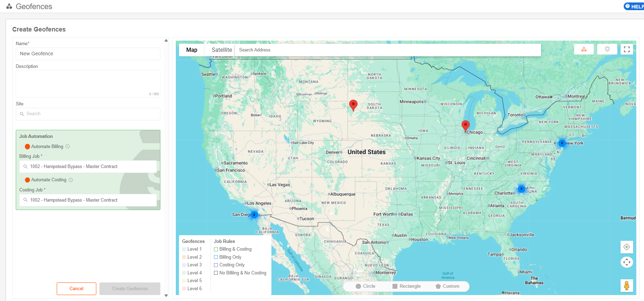644x301 pixels.
Task: Open the Help button icon
Action: tap(628, 6)
